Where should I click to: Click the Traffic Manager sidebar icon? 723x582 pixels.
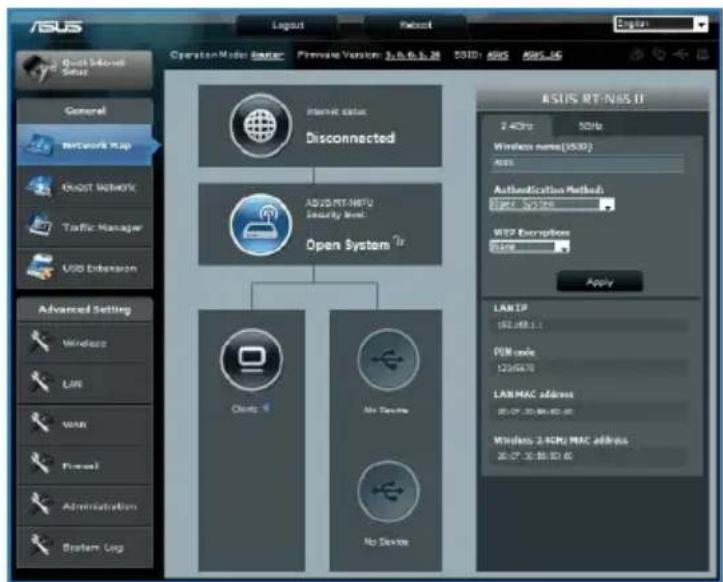tap(40, 226)
